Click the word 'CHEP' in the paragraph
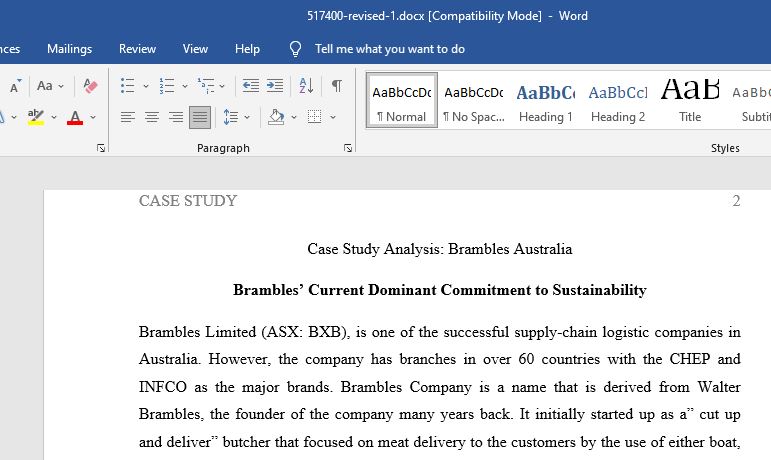The height and width of the screenshot is (460, 771). coord(689,359)
